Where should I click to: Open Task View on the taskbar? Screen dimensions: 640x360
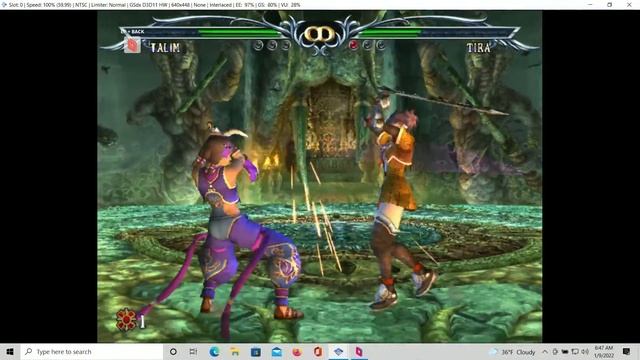(193, 351)
